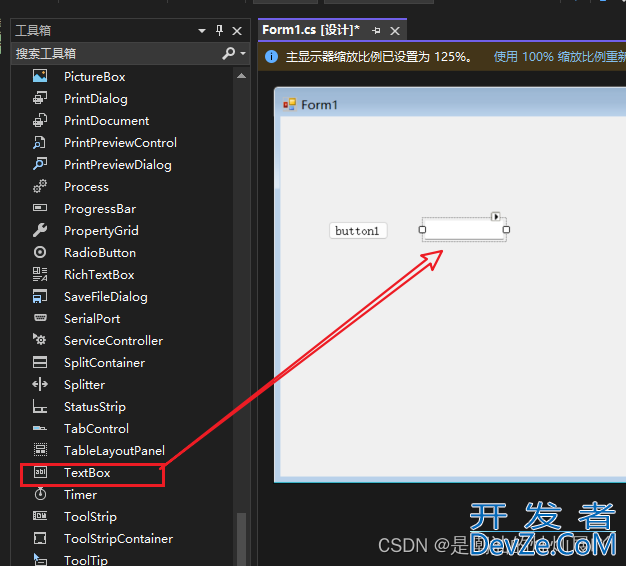Click button1 on the form

[358, 231]
